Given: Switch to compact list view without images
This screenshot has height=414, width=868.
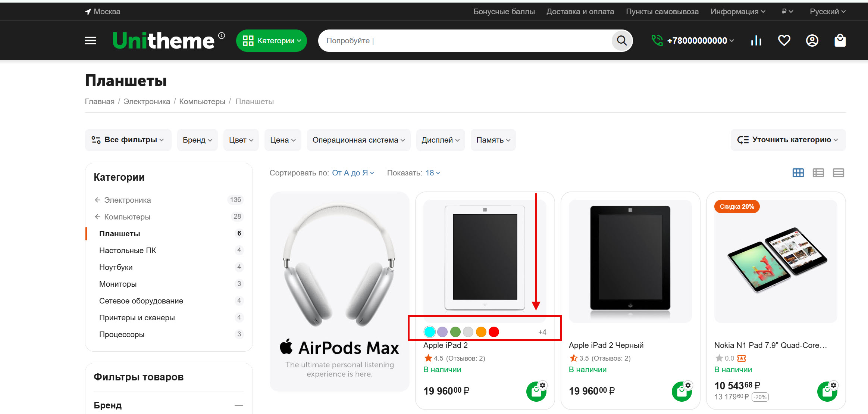Looking at the screenshot, I should pos(838,173).
